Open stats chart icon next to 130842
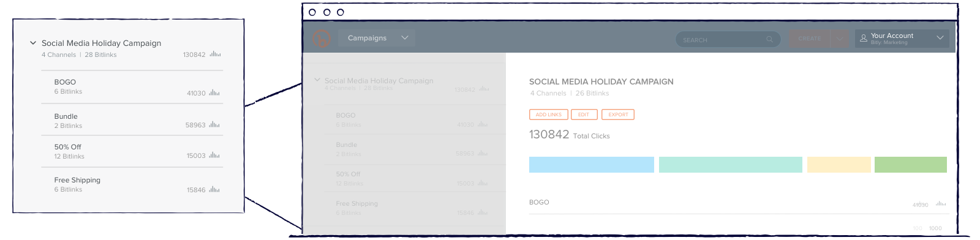Screen dimensions: 980x240 coord(215,54)
